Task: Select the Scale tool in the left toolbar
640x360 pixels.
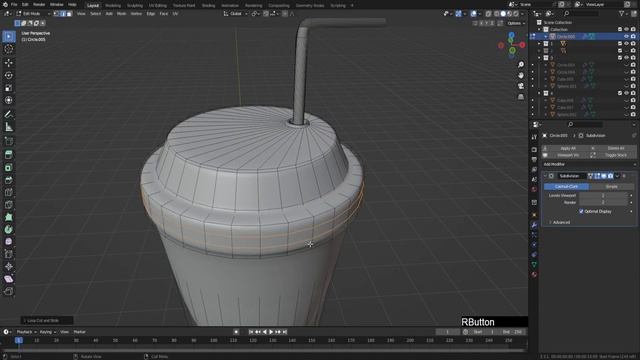Action: 9,88
